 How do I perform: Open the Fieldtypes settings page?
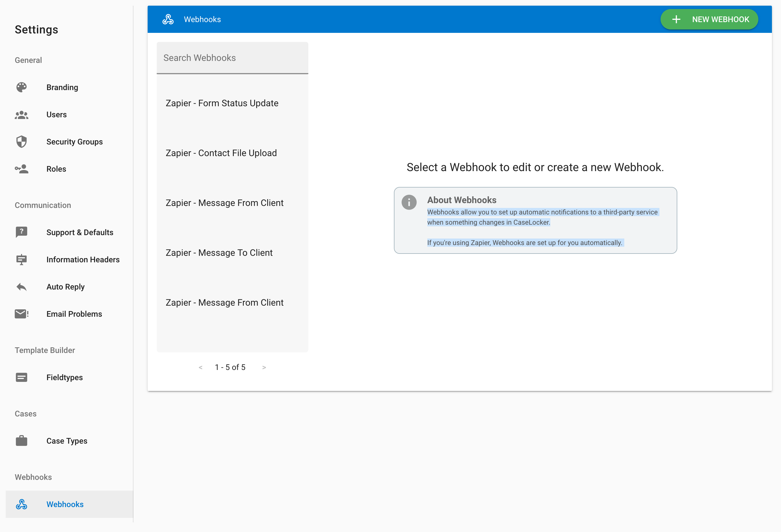(x=65, y=378)
